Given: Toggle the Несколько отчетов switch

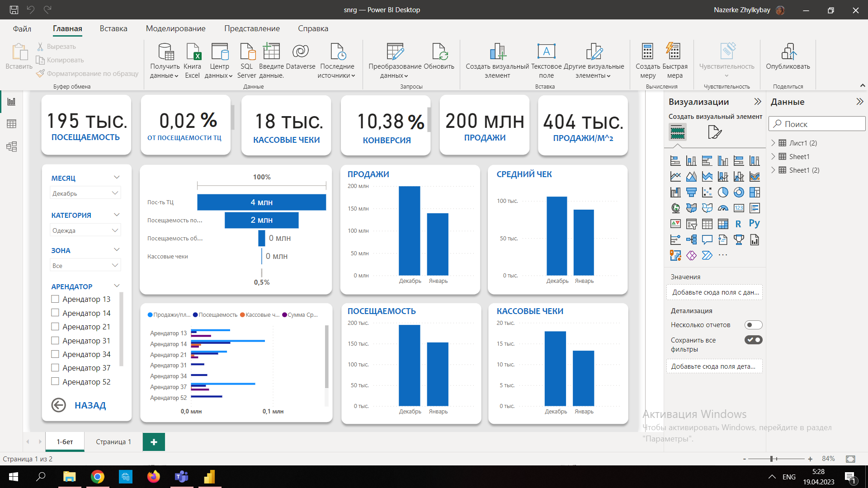Looking at the screenshot, I should pyautogui.click(x=753, y=324).
